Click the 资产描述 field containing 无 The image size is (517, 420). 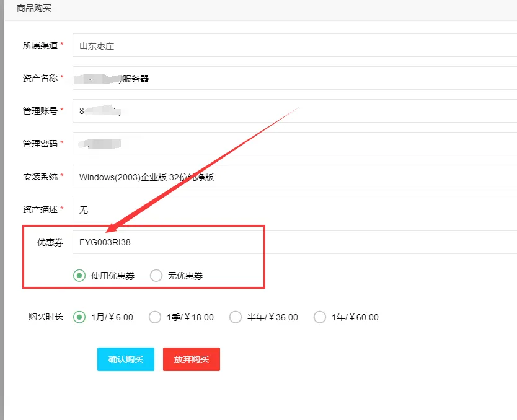(295, 209)
